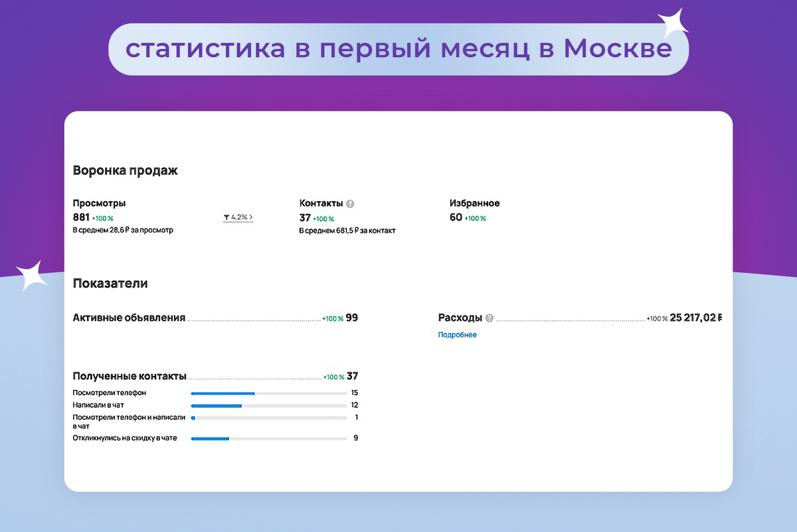Viewport: 797px width, 532px height.
Task: Click 'В среднем 28,6 ₽ за просмотр'
Action: tap(123, 230)
